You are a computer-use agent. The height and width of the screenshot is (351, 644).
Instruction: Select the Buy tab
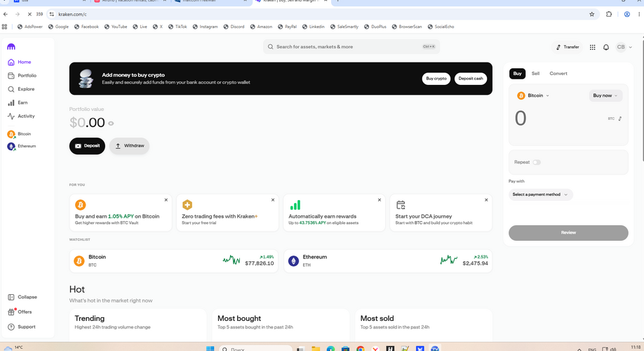[518, 74]
